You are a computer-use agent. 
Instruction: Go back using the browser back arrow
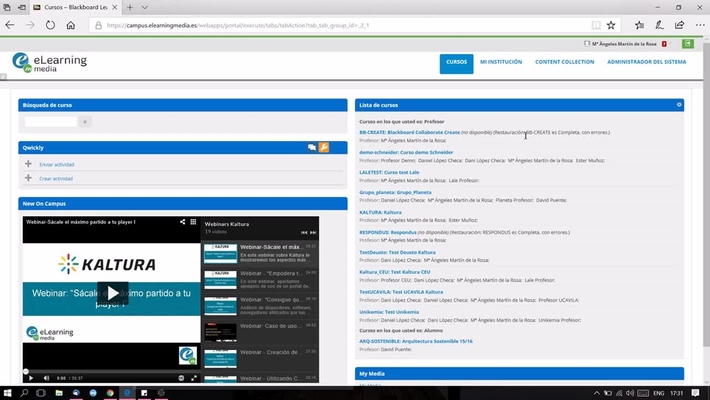tap(10, 25)
